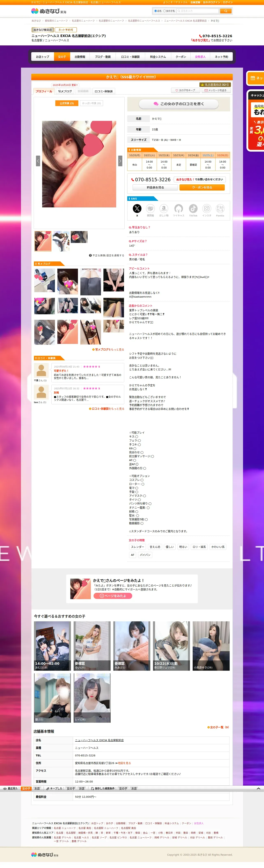Click the crown icon on ranking badge
The image size is (264, 868).
[202, 85]
